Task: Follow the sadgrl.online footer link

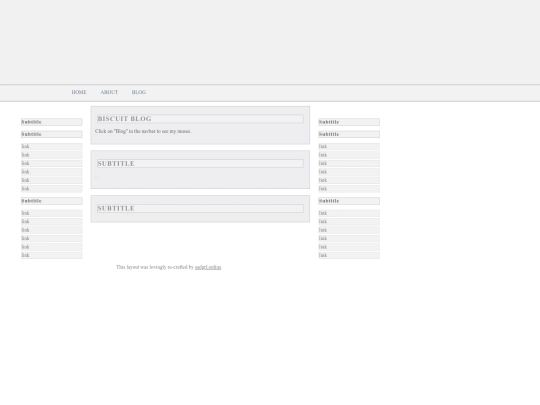Action: pos(208,267)
